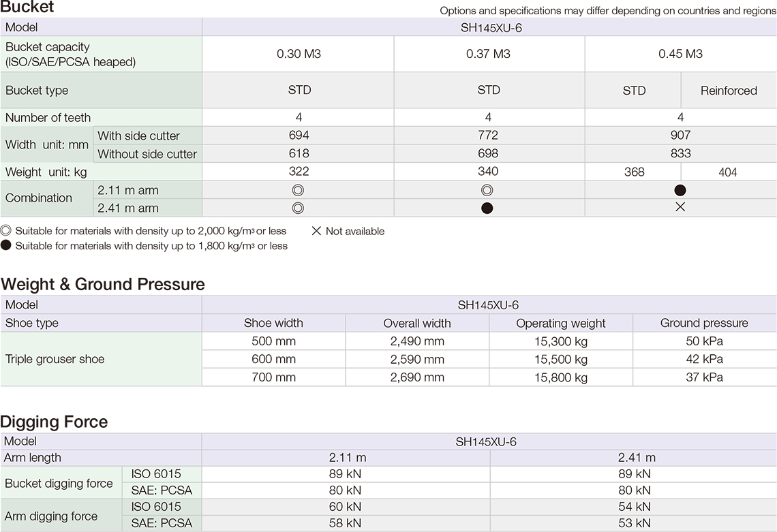Click the "Weight & Ground Pressure" heading
777x532 pixels.
103,284
